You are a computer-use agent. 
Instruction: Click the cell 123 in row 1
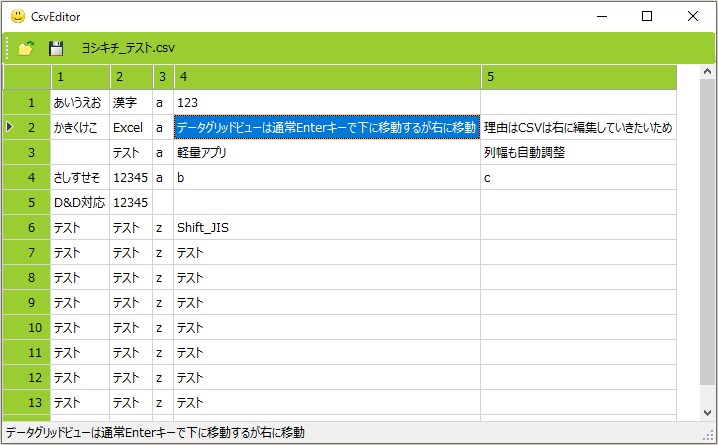tap(327, 102)
